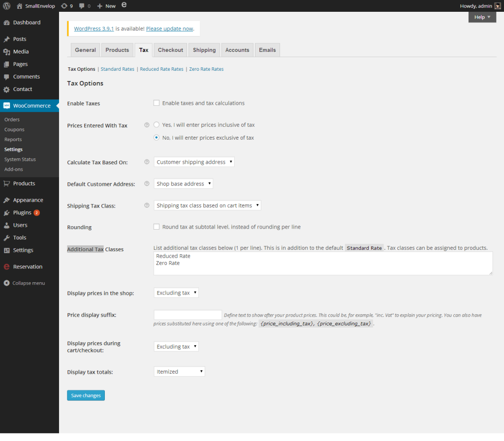504x441 pixels.
Task: Click the Plugins update badge showing 2
Action: (x=36, y=213)
